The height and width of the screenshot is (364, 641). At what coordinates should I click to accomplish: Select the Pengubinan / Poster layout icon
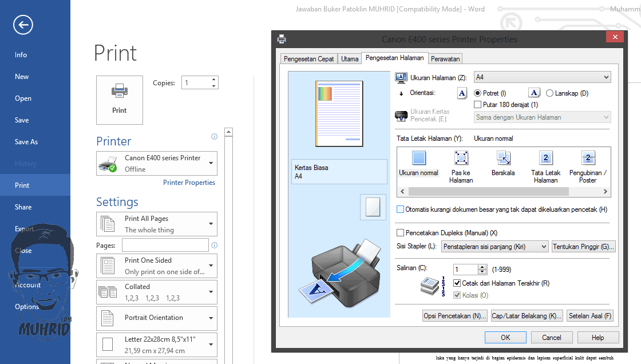click(588, 158)
